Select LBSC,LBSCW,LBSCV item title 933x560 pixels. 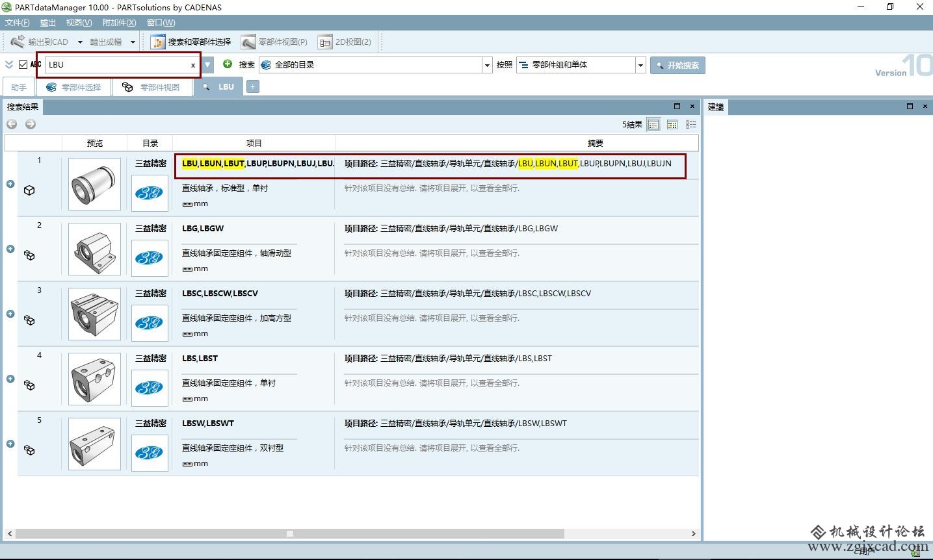[x=220, y=293]
